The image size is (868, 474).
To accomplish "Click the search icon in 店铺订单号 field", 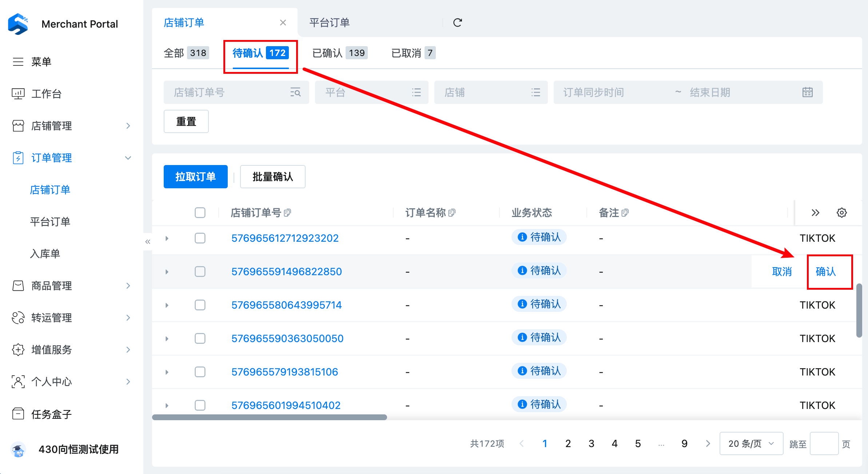I will [295, 92].
